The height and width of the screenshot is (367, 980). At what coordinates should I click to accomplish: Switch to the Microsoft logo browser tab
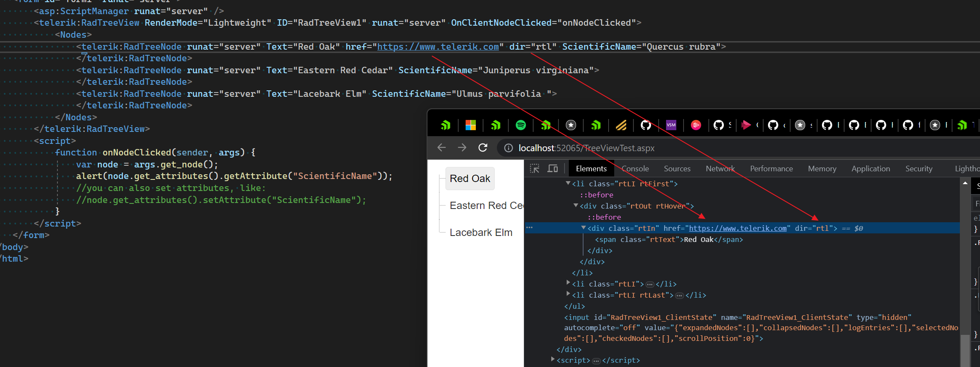[471, 125]
